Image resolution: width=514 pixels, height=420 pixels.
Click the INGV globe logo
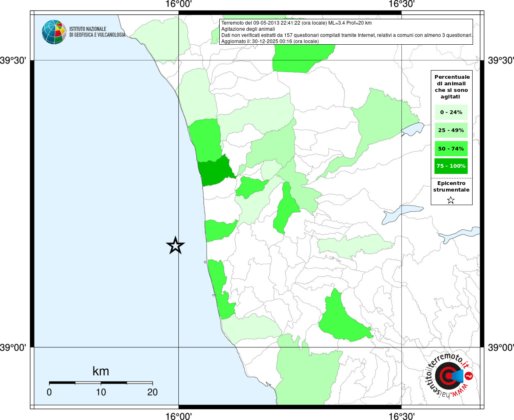click(54, 32)
